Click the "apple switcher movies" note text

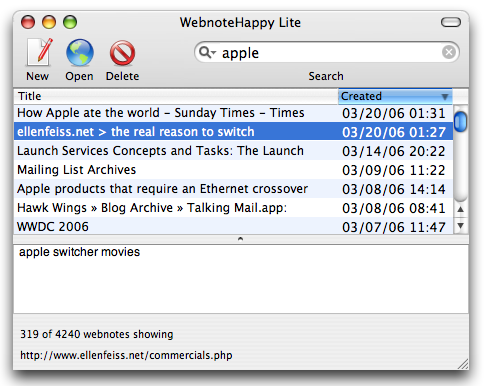[x=79, y=252]
